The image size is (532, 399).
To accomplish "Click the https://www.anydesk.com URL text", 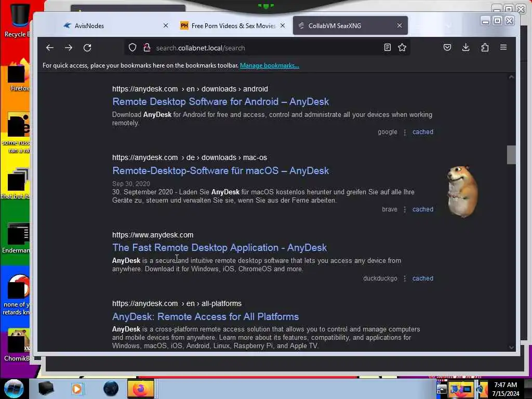I will [153, 235].
